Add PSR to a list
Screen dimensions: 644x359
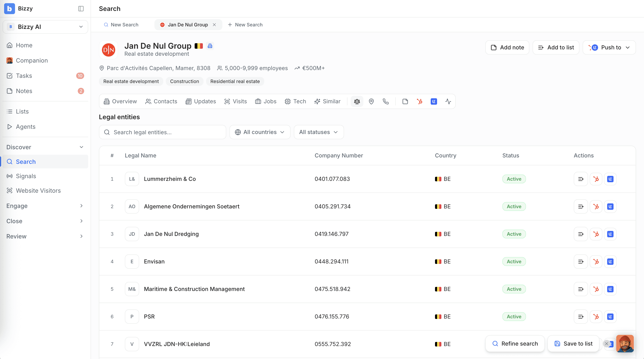581,316
